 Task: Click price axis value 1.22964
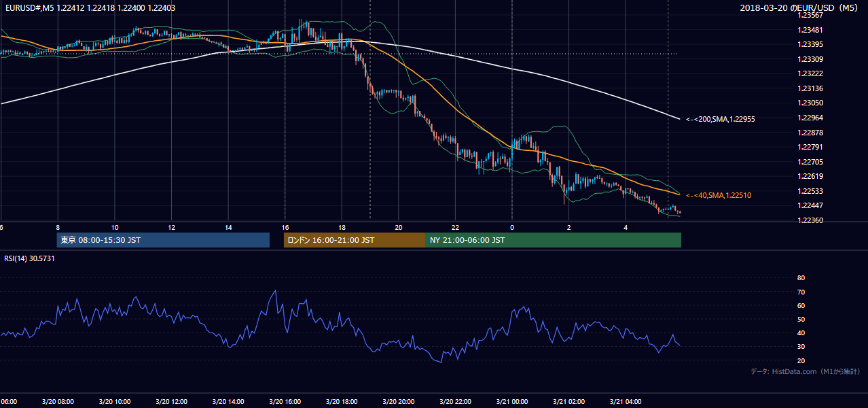pyautogui.click(x=810, y=118)
